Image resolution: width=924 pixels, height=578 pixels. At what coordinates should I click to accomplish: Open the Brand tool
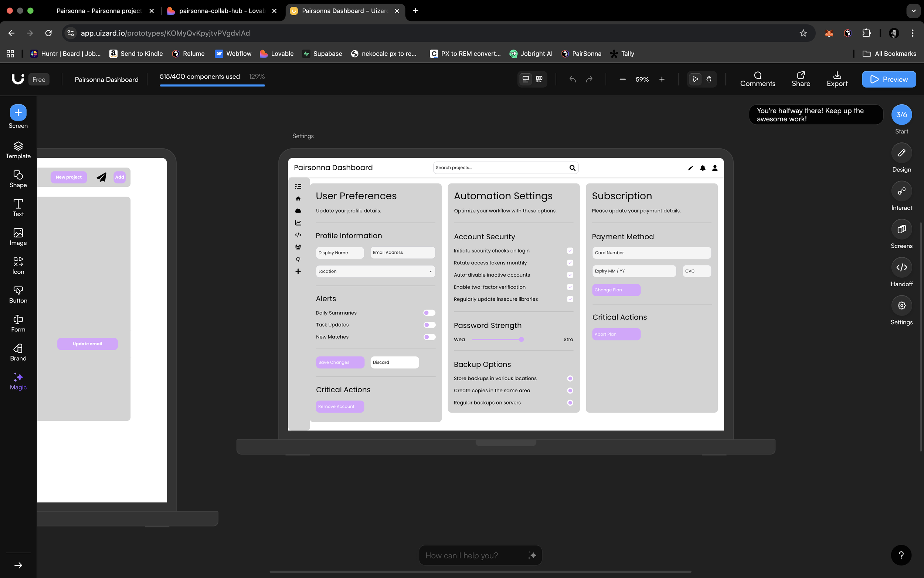coord(18,352)
